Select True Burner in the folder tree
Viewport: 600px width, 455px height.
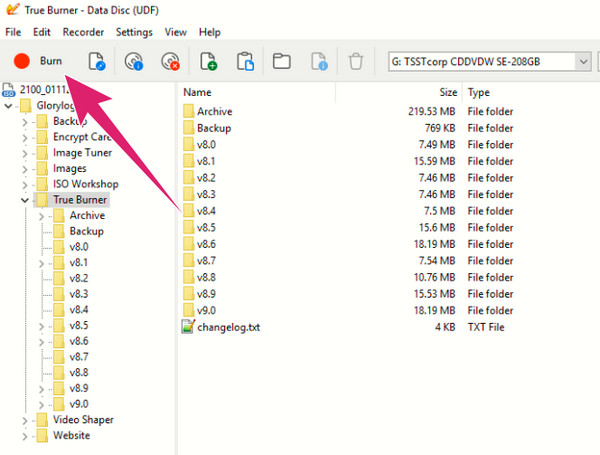click(80, 200)
